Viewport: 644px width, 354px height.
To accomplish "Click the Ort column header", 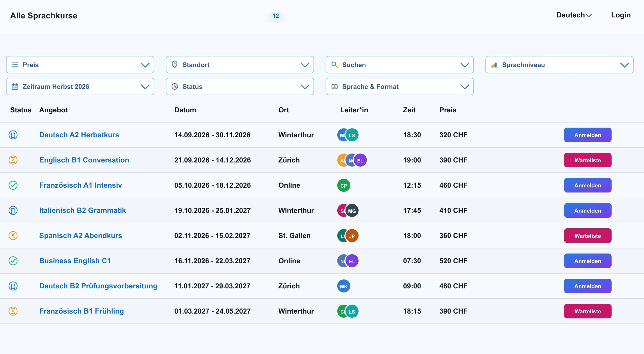I will click(x=284, y=110).
